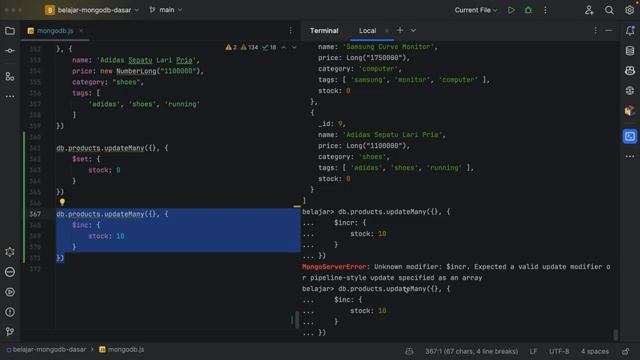Open Search Everywhere magnifier
The height and width of the screenshot is (360, 640).
coord(609,10)
